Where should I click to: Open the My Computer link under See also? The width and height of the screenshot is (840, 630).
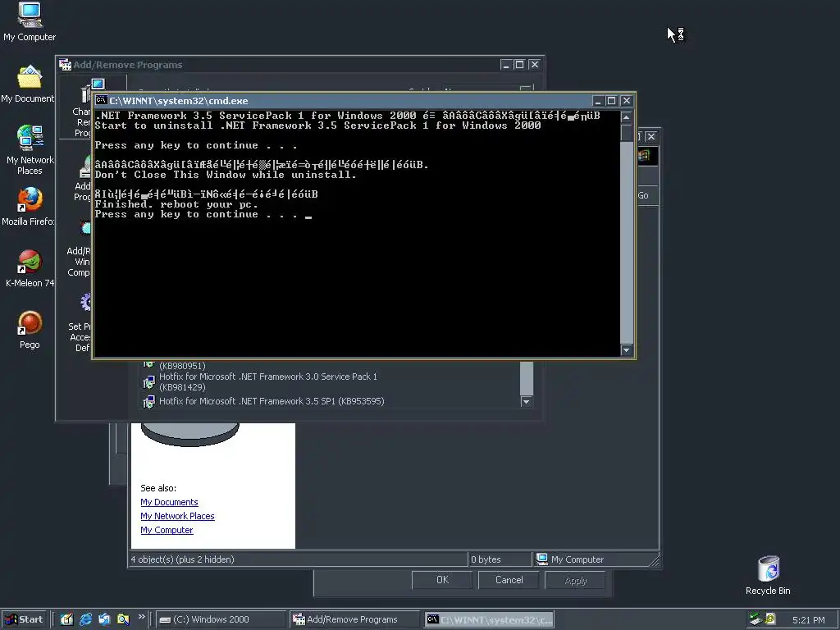point(167,530)
